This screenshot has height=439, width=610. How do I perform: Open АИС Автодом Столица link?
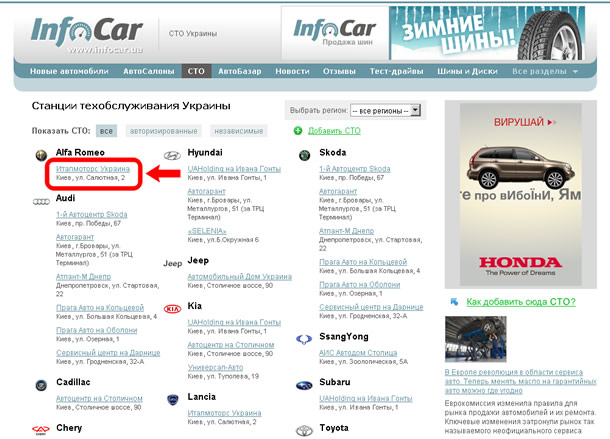click(x=358, y=353)
